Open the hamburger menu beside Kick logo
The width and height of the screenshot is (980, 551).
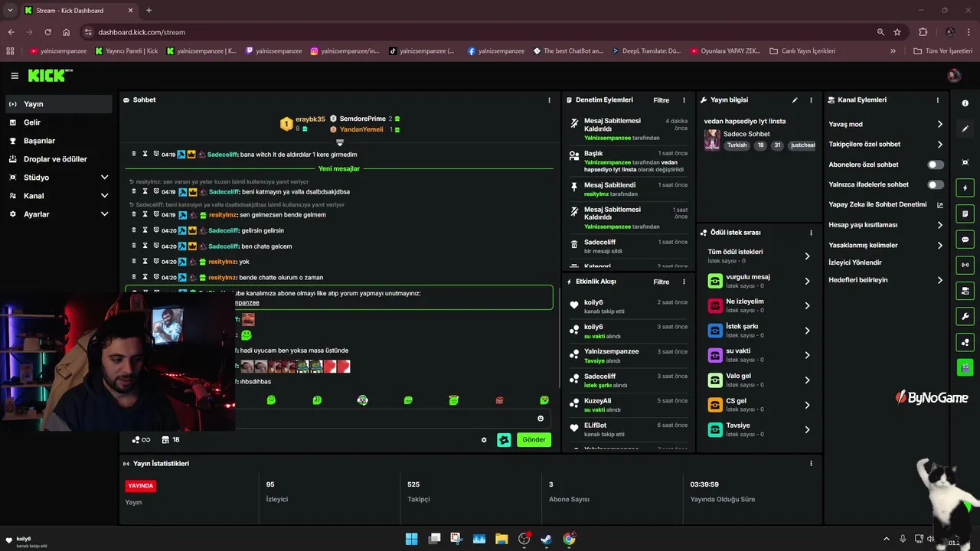click(x=15, y=76)
